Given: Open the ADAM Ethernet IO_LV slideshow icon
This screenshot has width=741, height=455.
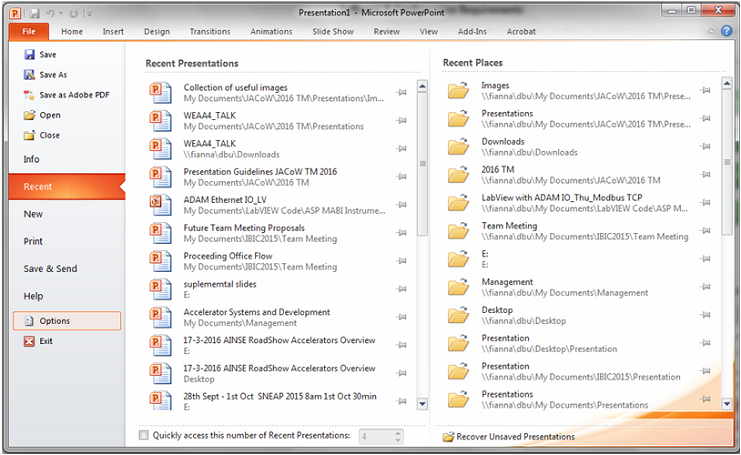Looking at the screenshot, I should point(160,205).
